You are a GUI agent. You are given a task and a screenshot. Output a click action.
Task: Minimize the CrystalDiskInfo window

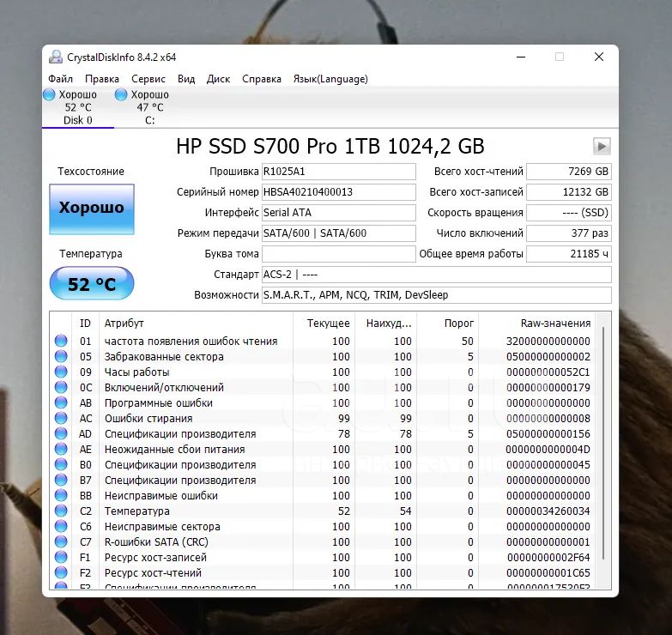pos(521,57)
